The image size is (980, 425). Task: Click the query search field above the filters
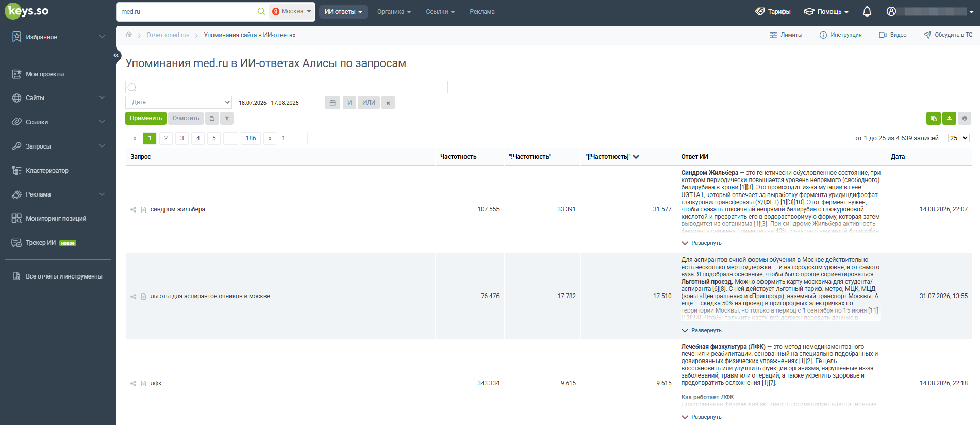[287, 87]
